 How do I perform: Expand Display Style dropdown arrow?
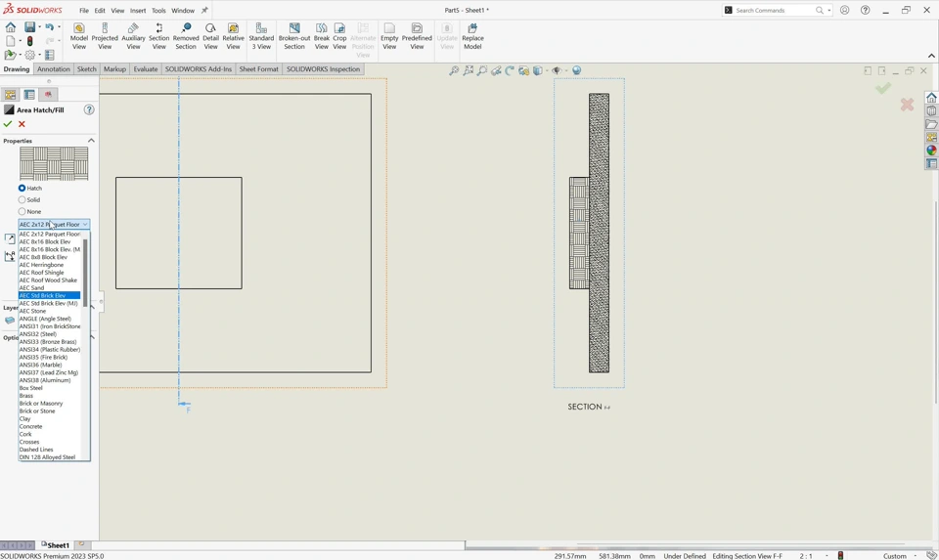point(547,70)
